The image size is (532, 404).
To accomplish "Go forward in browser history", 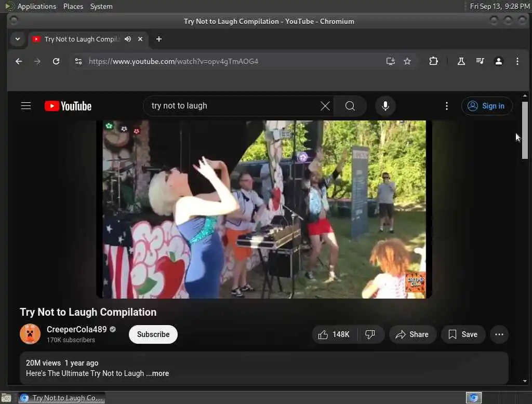I will (37, 61).
